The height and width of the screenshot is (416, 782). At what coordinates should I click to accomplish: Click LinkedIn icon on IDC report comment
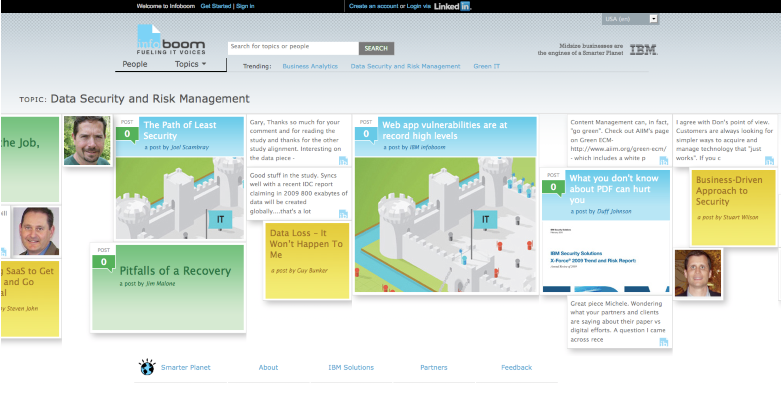pos(343,214)
